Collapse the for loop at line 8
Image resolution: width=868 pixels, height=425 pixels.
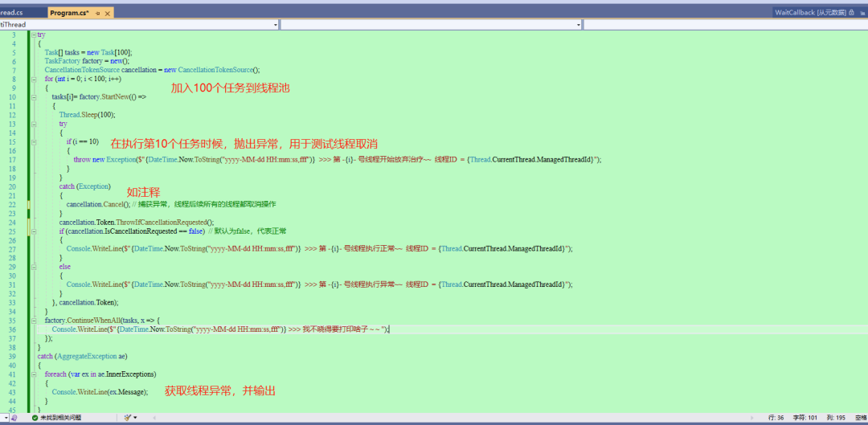(x=34, y=79)
